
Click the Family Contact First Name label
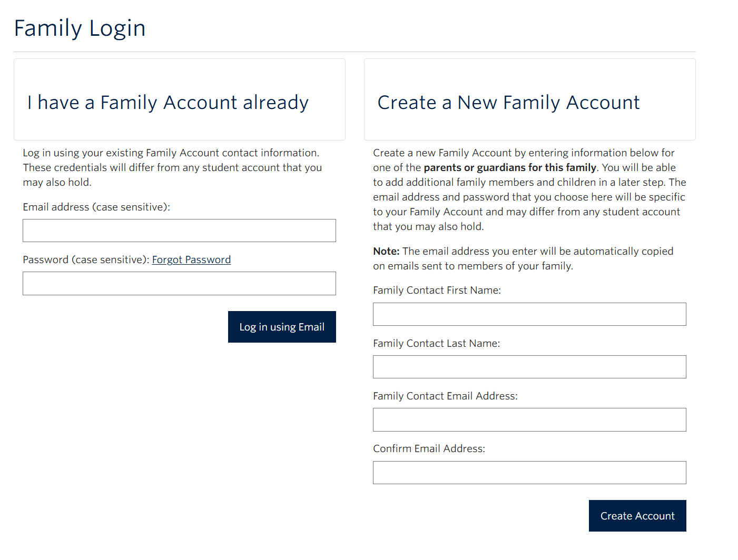tap(437, 290)
